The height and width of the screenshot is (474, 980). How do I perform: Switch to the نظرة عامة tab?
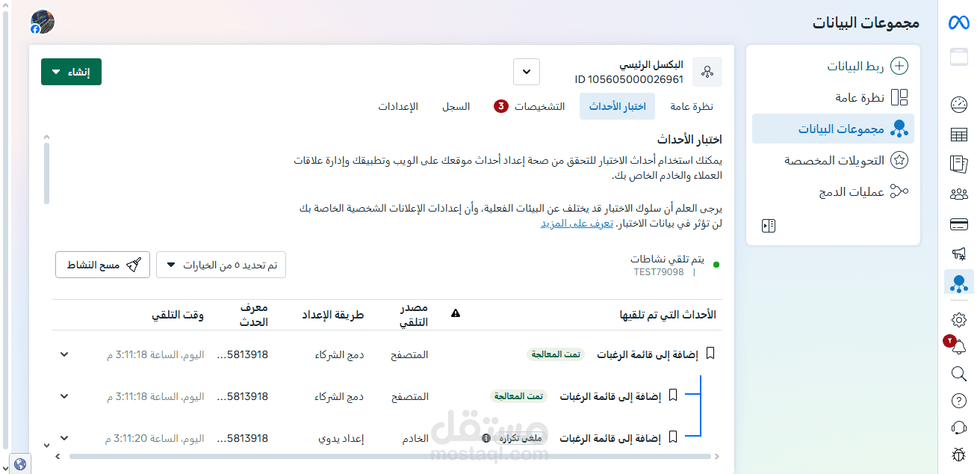click(x=692, y=106)
